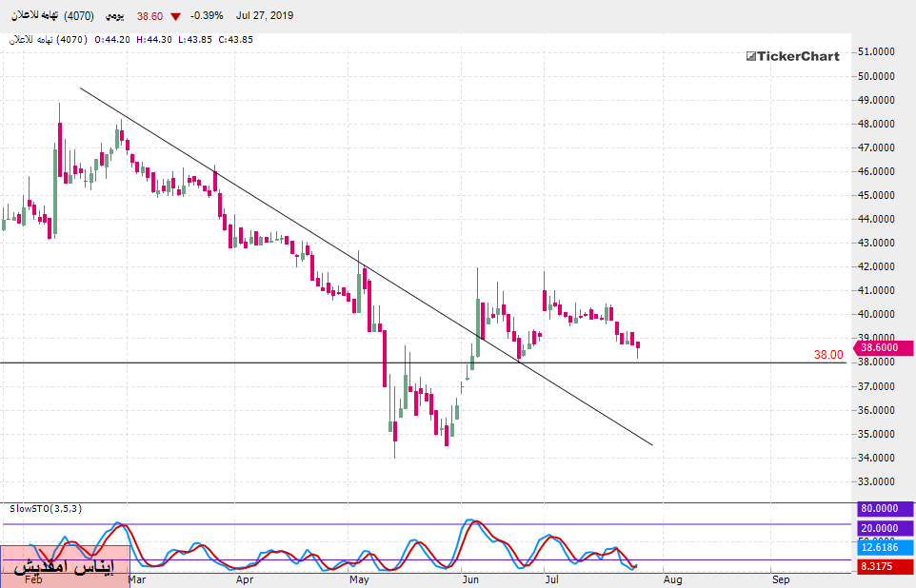
Task: Click the red down-arrow price change icon
Action: tap(174, 16)
